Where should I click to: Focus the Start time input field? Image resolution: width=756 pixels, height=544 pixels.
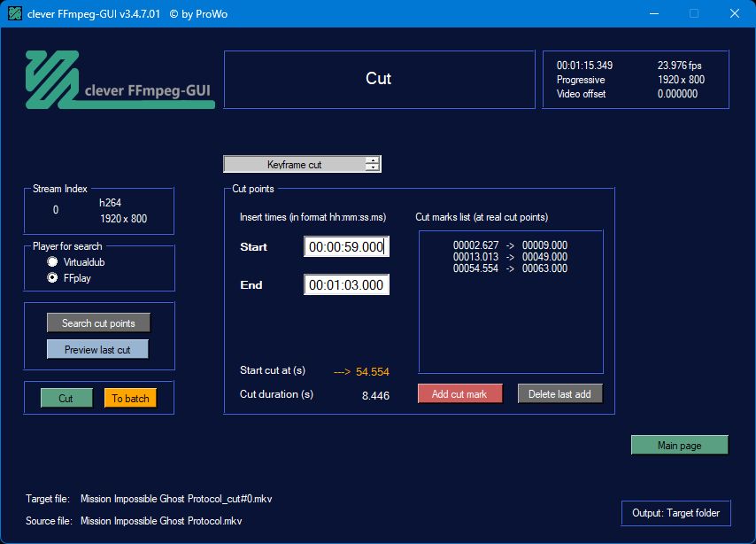pyautogui.click(x=346, y=246)
